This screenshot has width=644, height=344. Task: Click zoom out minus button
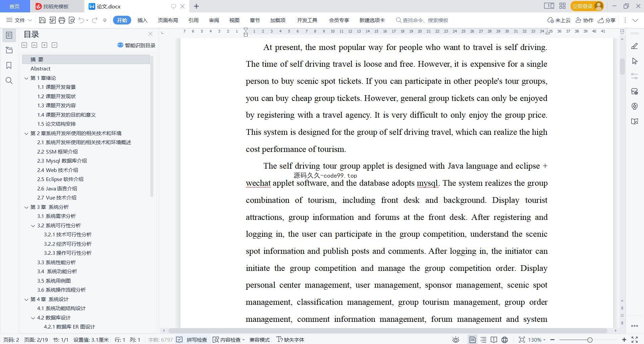[552, 340]
